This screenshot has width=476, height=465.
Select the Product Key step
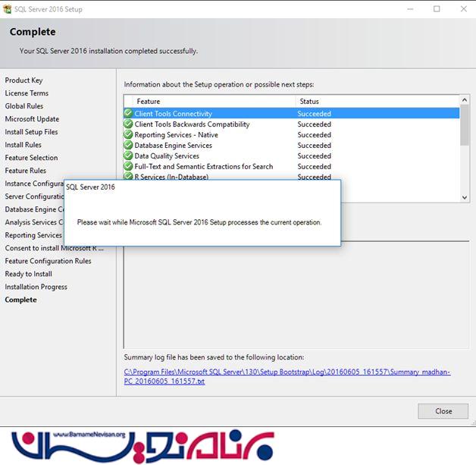pyautogui.click(x=23, y=80)
